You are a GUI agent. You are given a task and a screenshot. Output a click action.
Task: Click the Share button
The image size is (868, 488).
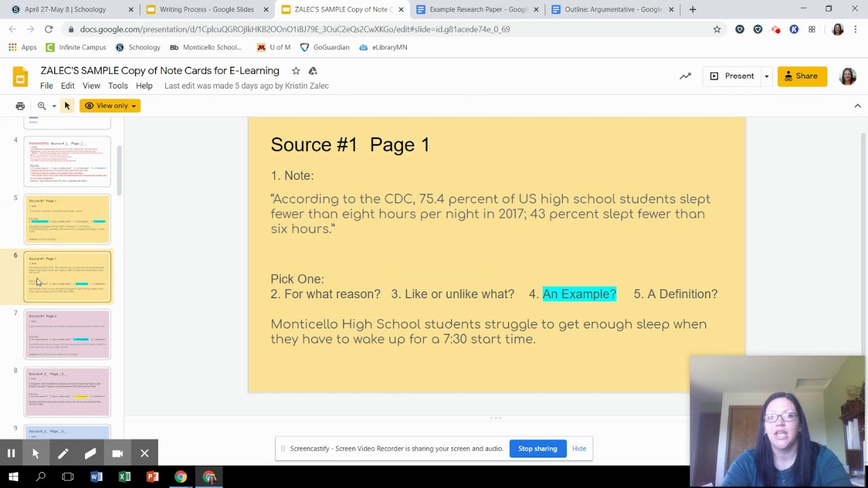(x=802, y=76)
